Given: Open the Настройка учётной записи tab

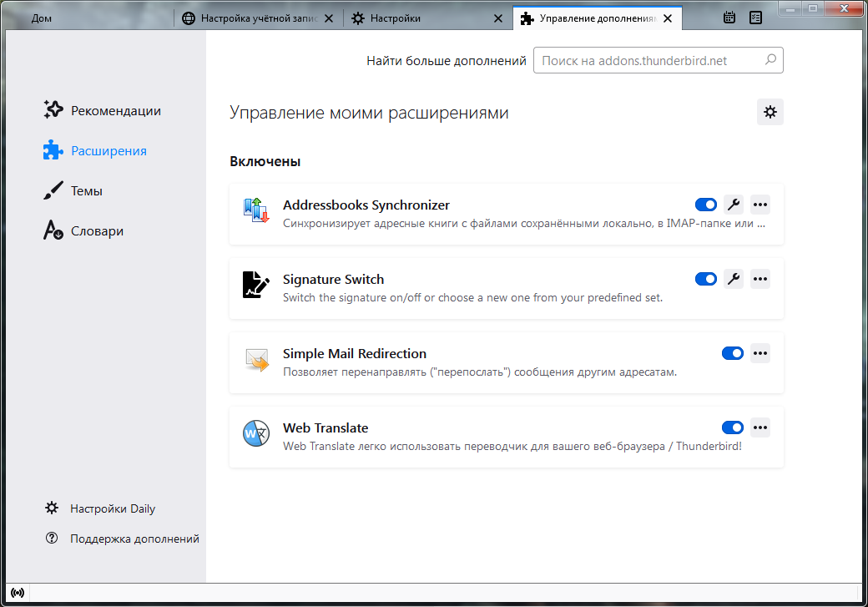Looking at the screenshot, I should [250, 17].
